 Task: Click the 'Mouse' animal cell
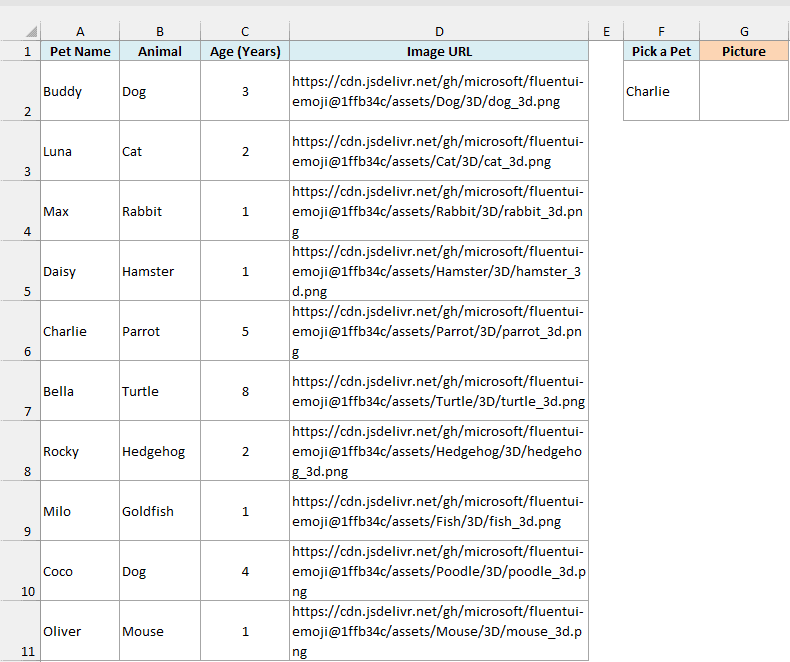pyautogui.click(x=160, y=630)
